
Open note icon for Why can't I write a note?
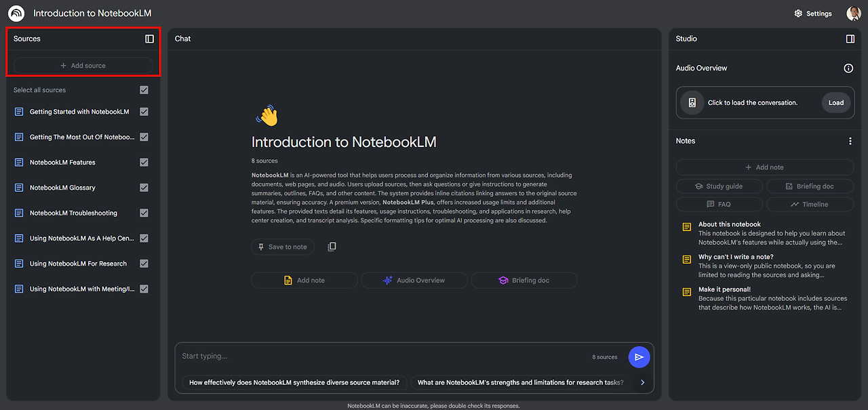tap(687, 260)
